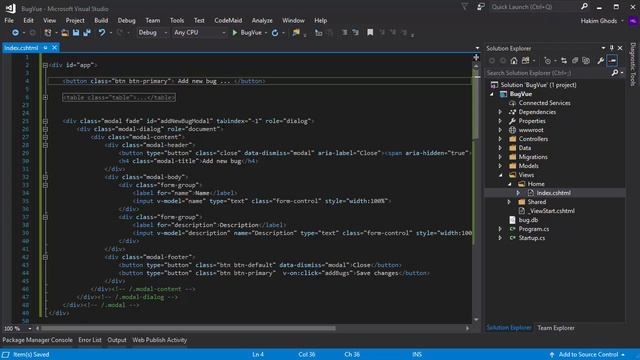This screenshot has width=640, height=360.
Task: Open the 100 % zoom dropdown
Action: pyautogui.click(x=30, y=328)
